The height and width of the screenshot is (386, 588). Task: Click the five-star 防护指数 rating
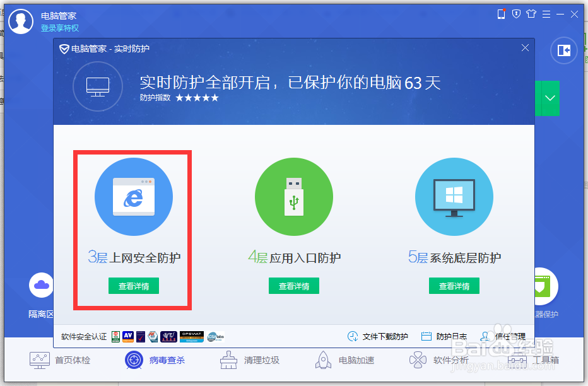tap(197, 98)
